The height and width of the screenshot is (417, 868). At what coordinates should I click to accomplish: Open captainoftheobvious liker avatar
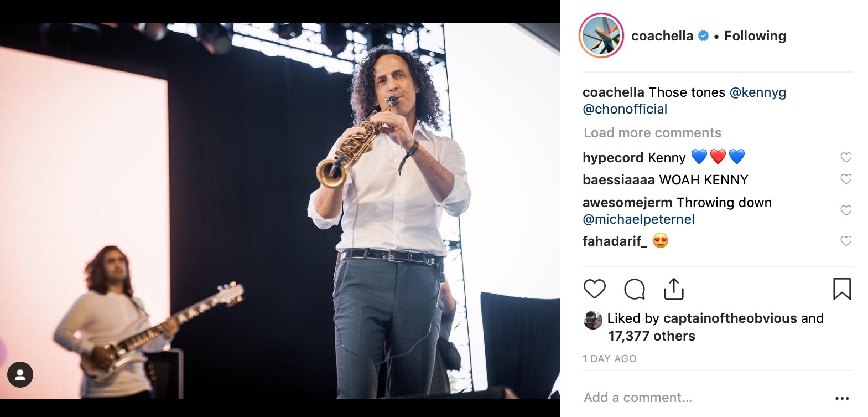point(593,319)
